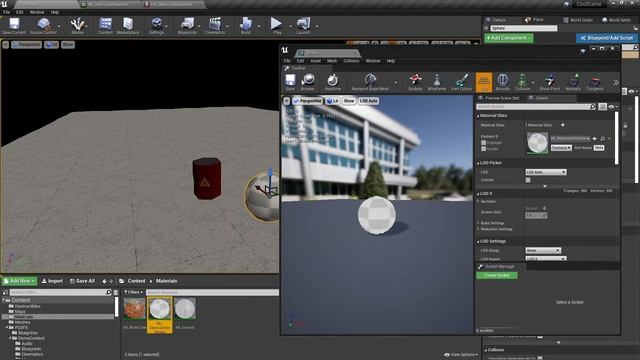Start Play in the level editor
This screenshot has width=640, height=360.
277,26
